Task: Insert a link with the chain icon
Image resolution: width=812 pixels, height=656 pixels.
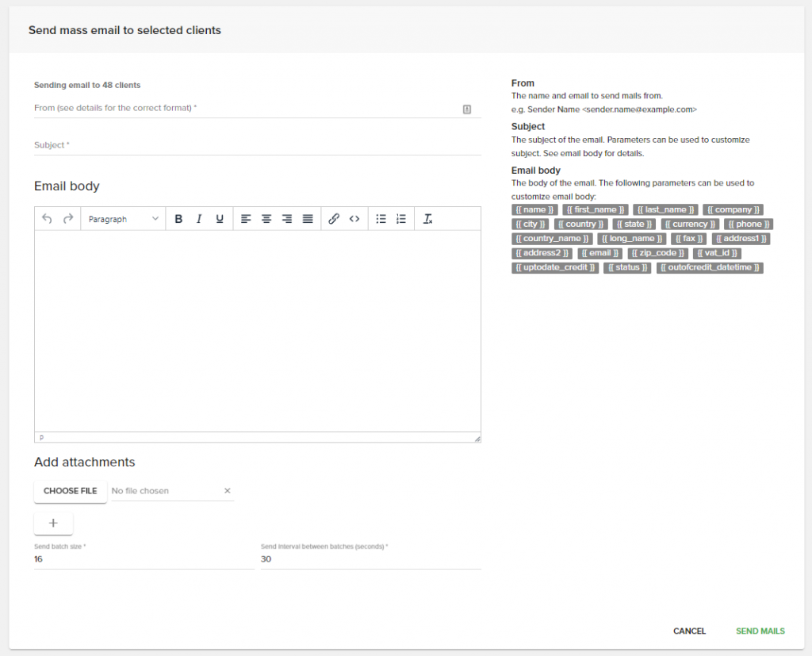Action: pos(334,219)
